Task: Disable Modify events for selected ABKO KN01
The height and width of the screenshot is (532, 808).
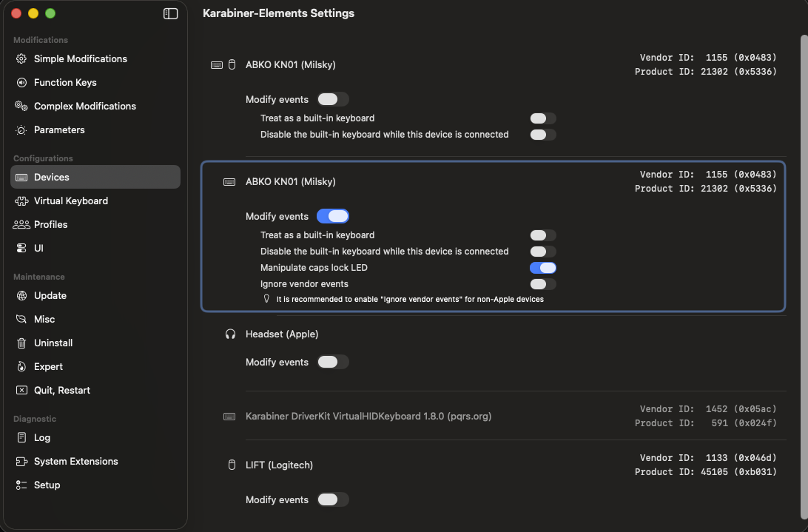Action: pyautogui.click(x=333, y=217)
